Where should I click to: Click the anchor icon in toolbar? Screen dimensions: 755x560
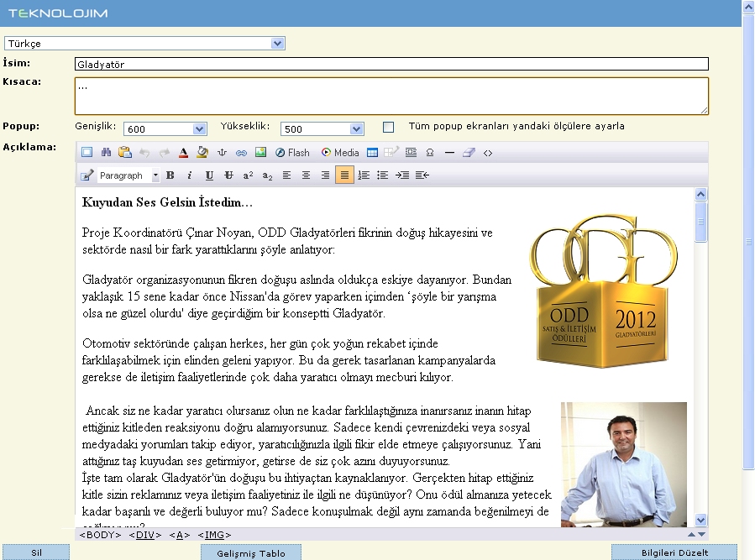[x=223, y=153]
